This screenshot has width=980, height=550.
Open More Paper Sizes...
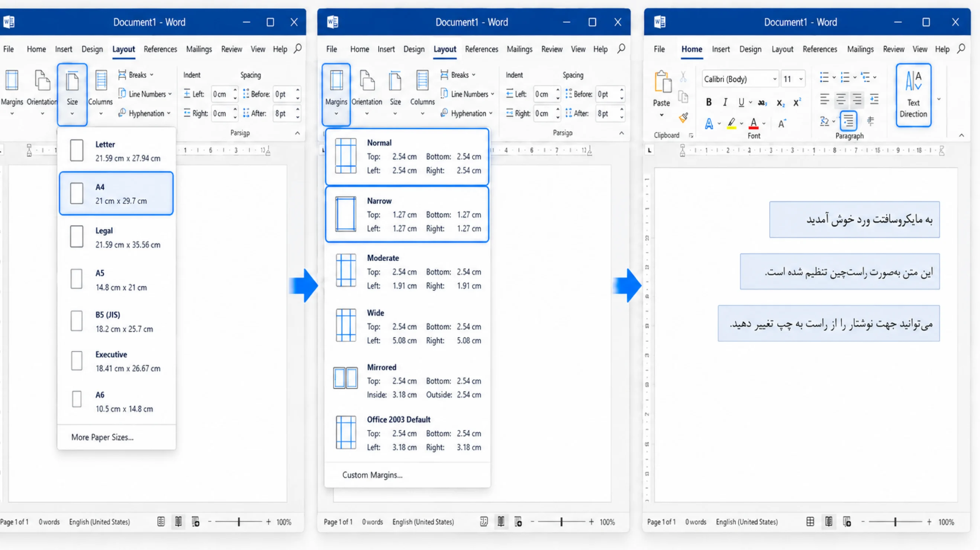tap(102, 437)
